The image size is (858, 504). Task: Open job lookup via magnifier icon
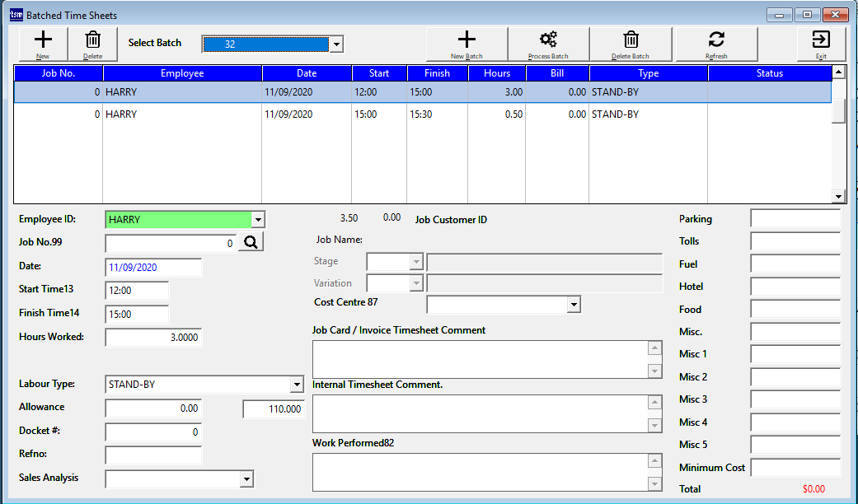[x=251, y=243]
